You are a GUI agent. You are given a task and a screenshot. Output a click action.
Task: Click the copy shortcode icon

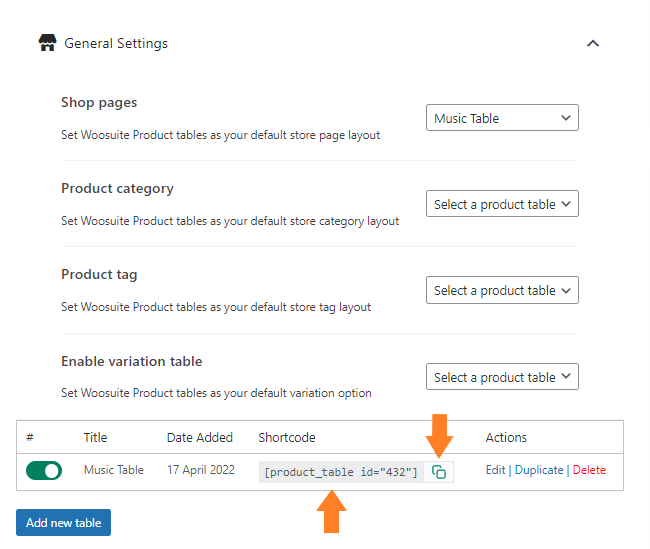coord(439,472)
